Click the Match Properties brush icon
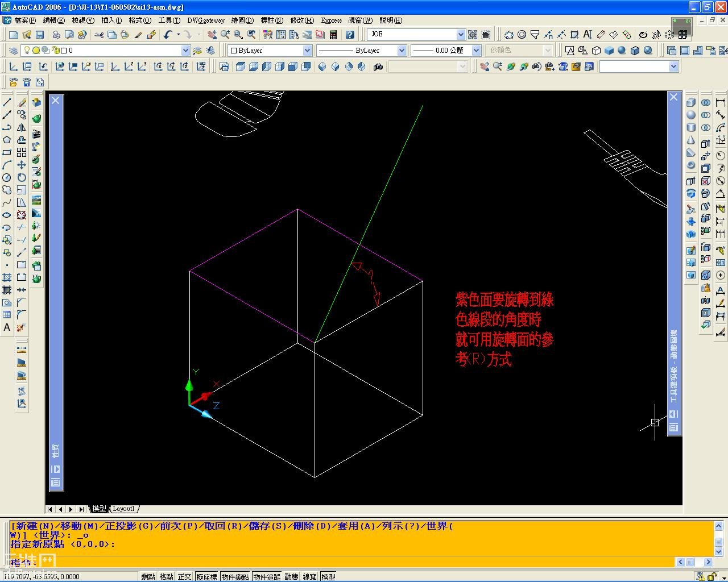The image size is (728, 582). tap(138, 35)
